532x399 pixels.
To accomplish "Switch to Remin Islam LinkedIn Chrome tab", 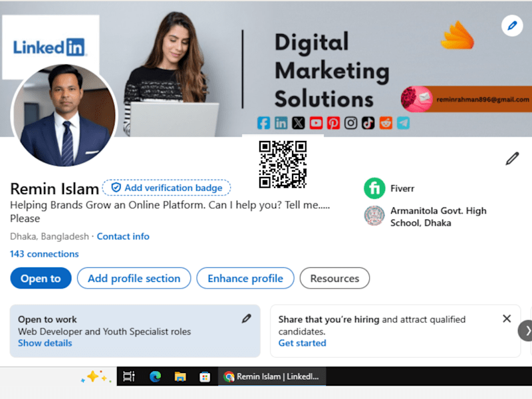I will 271,376.
